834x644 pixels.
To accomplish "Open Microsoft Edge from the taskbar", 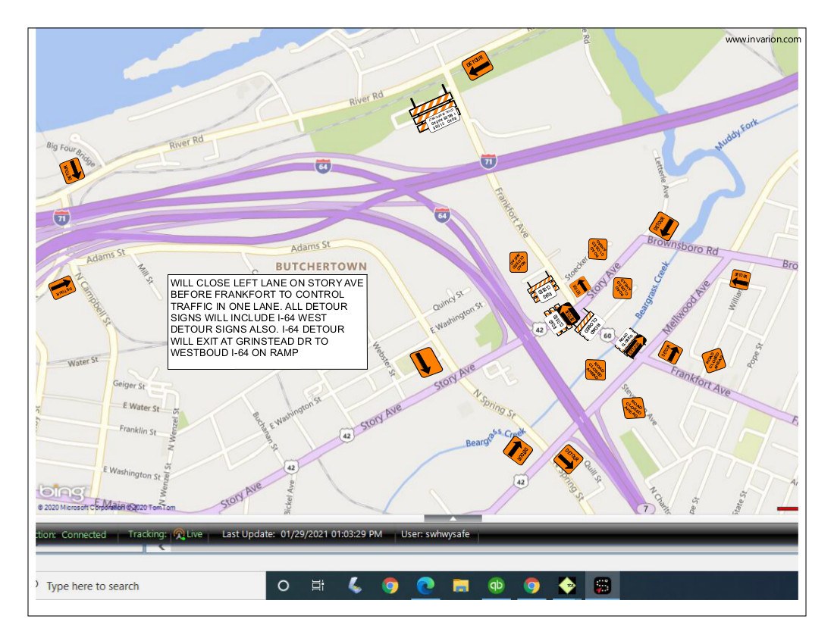I will tap(425, 586).
